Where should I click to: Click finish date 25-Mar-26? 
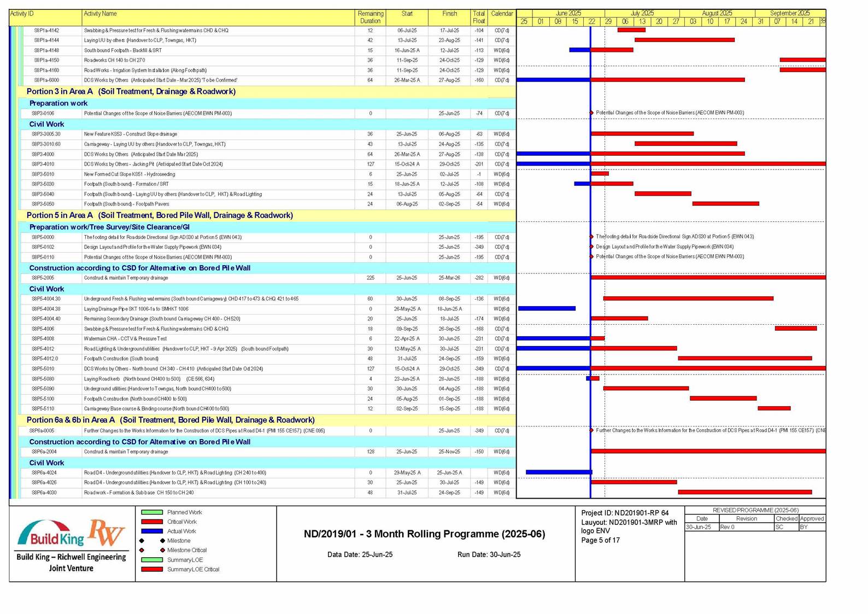(449, 278)
